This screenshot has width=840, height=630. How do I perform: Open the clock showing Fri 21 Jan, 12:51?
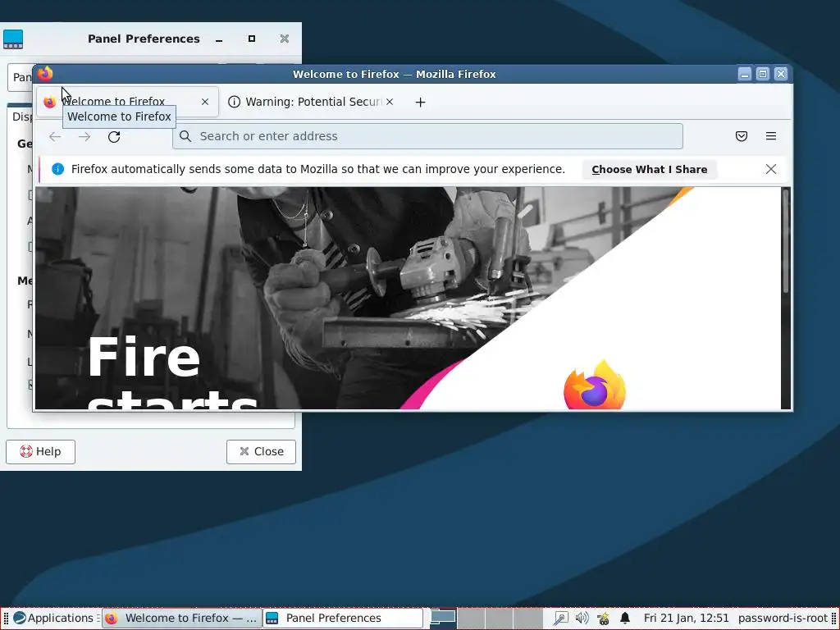[687, 619]
